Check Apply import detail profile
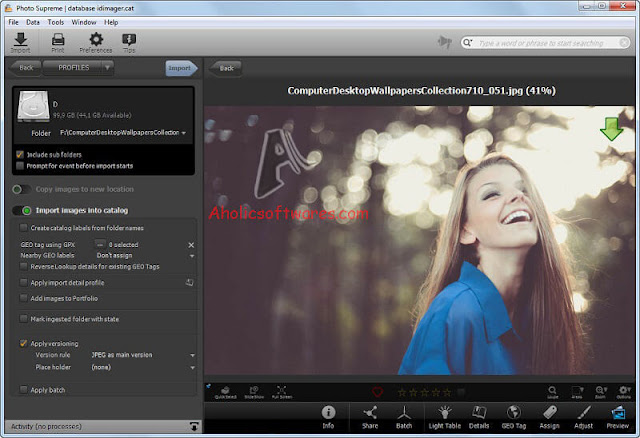 [x=24, y=282]
